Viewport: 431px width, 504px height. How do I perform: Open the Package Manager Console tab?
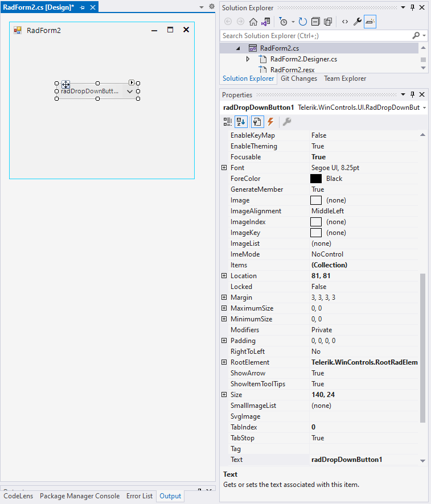coord(80,496)
